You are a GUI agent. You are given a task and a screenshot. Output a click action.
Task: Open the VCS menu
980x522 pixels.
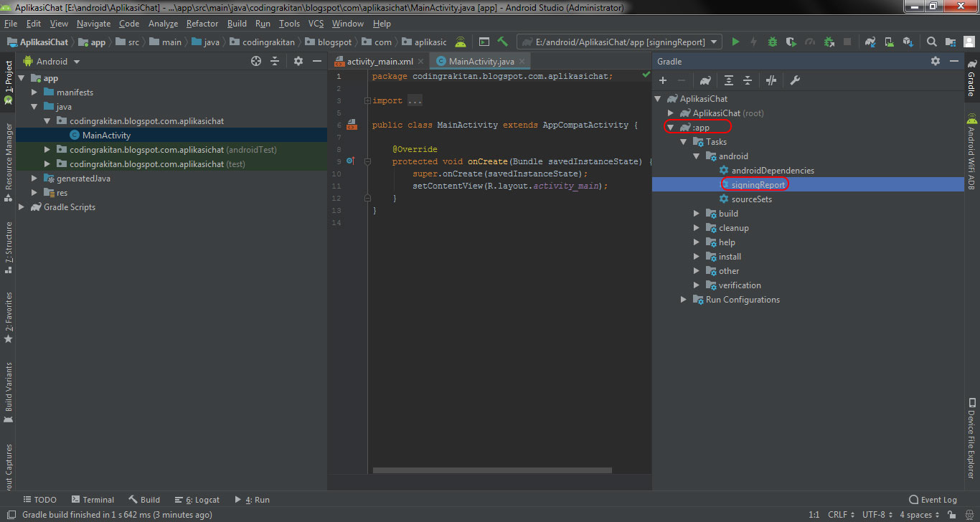(316, 24)
